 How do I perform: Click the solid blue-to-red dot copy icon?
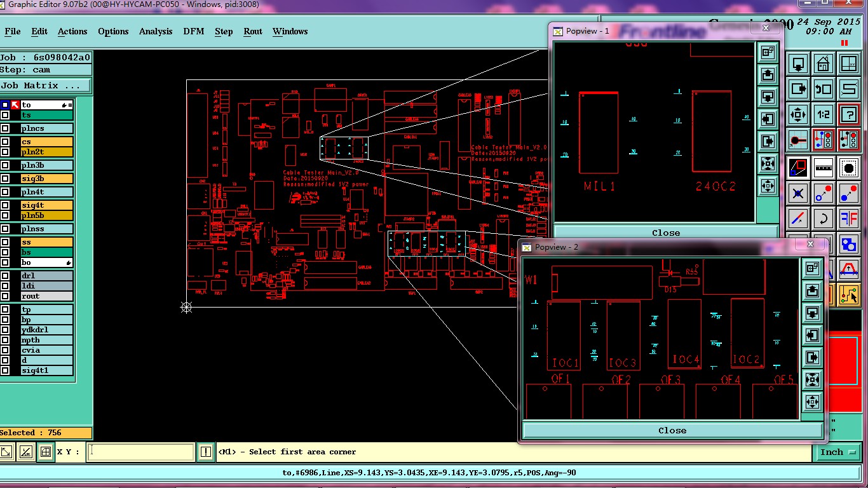(848, 193)
